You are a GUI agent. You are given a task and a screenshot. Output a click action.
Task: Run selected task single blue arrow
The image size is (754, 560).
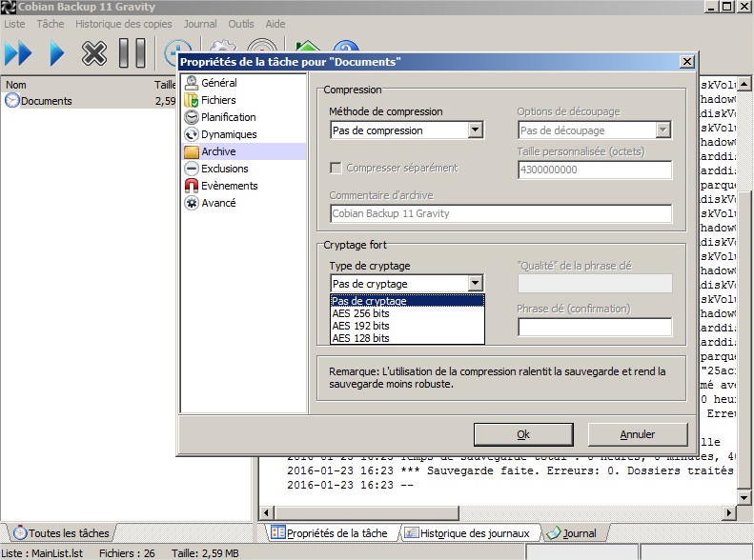pos(57,53)
